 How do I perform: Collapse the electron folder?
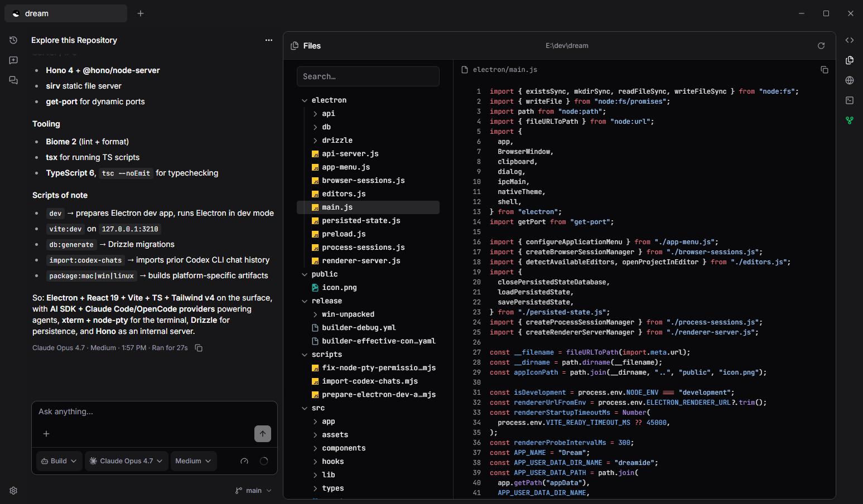(368, 100)
